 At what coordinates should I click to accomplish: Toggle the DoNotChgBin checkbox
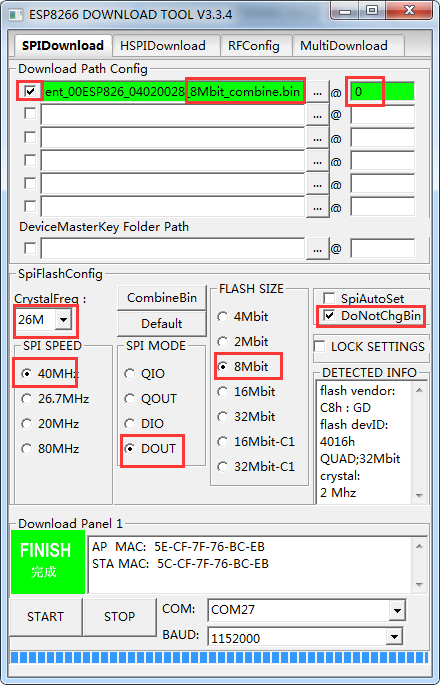(x=329, y=315)
